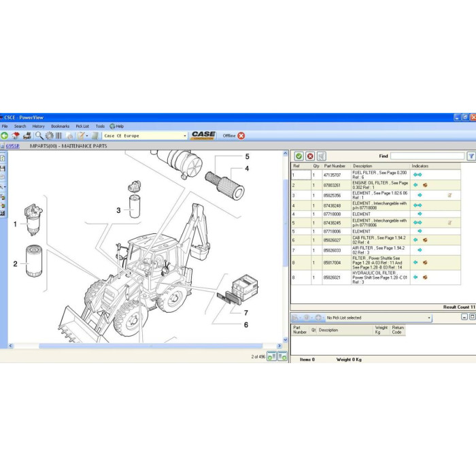Viewport: 476px width, 476px height.
Task: Open the File menu
Action: click(5, 126)
